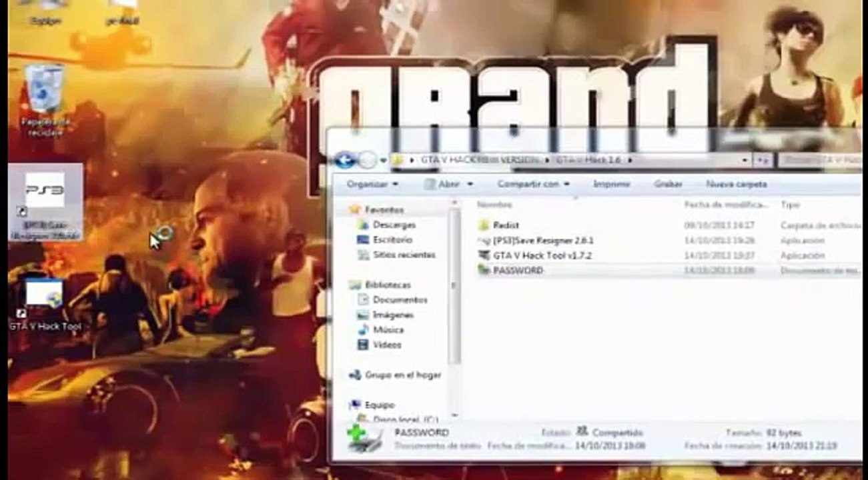The height and width of the screenshot is (480, 868).
Task: Click the Save Resigner application icon
Action: (484, 240)
